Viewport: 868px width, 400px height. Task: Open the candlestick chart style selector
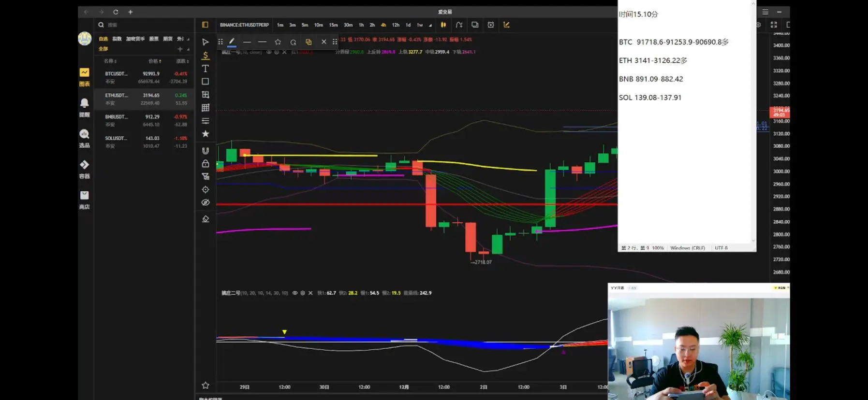point(443,25)
